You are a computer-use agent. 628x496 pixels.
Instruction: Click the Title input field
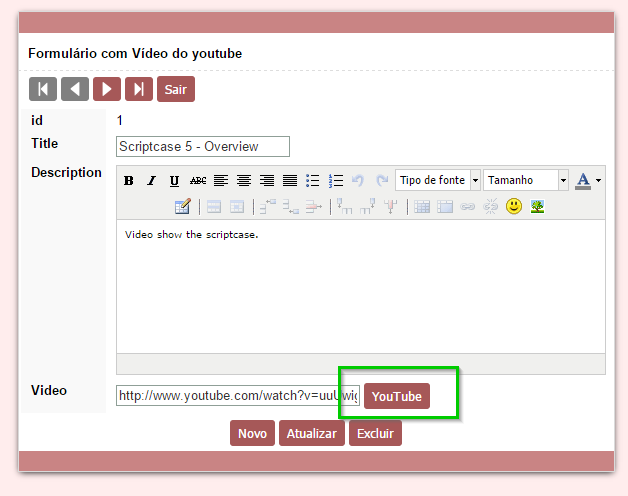(x=203, y=147)
